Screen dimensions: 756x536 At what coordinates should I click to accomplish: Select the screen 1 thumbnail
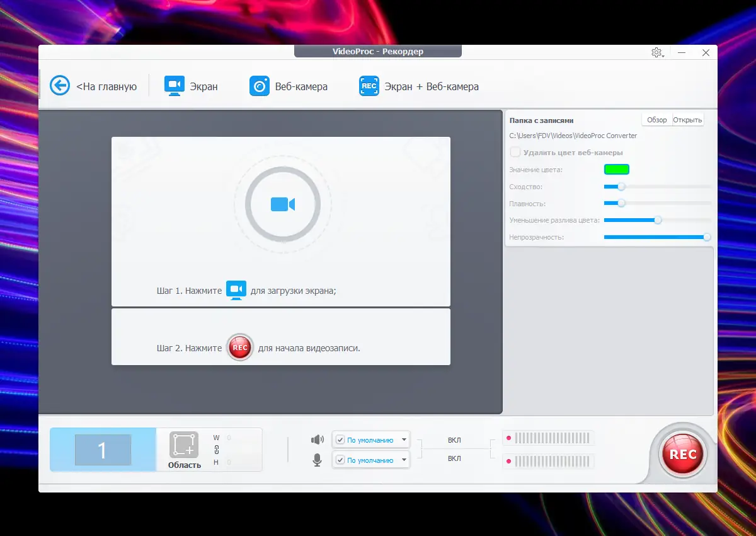102,449
